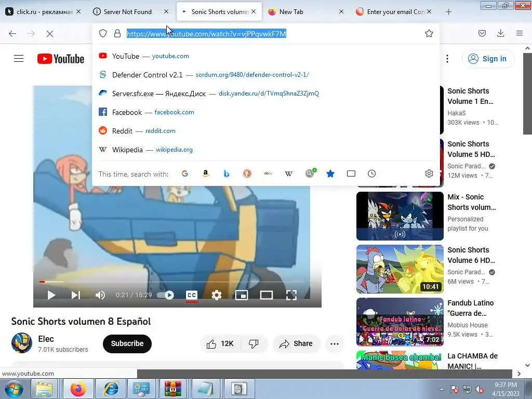Open YouTube guide hamburger menu
This screenshot has width=532, height=399.
click(19, 59)
